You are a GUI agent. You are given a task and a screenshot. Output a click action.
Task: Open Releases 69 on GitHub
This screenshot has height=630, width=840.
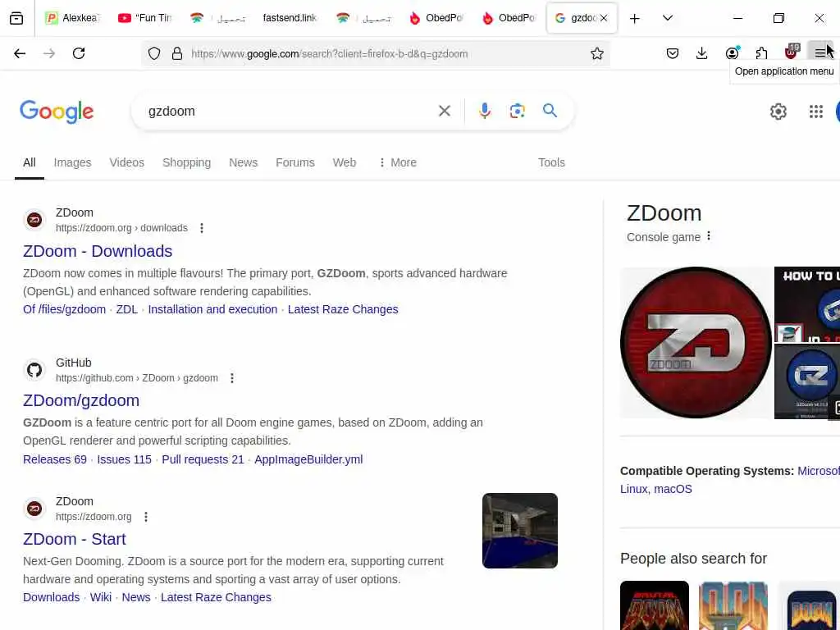[x=55, y=459]
